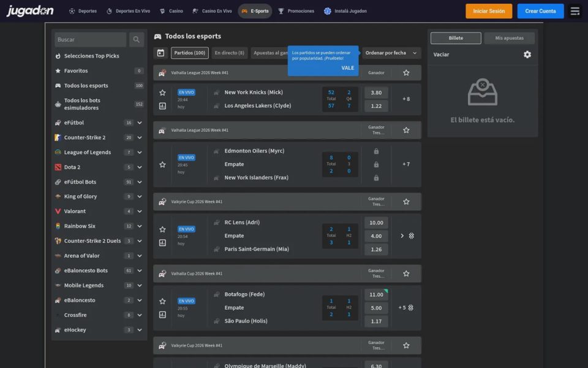The width and height of the screenshot is (588, 368).
Task: Open statistics icon for Botafogo match
Action: coord(162,315)
